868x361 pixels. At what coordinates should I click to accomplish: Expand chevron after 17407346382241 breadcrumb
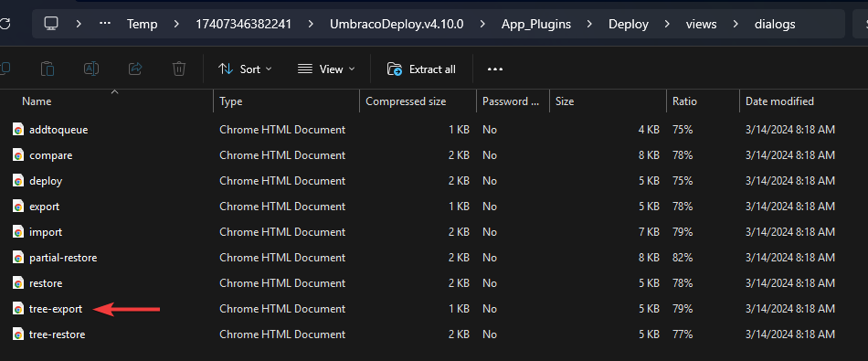point(311,24)
